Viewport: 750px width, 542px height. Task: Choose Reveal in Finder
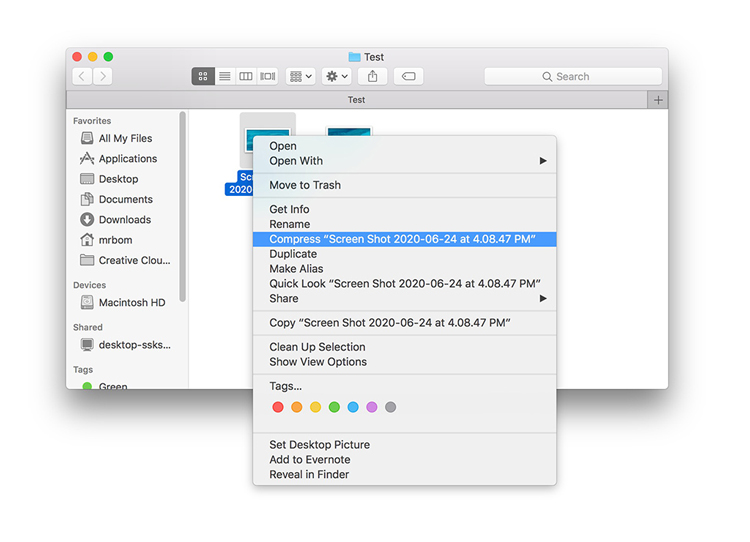[x=404, y=475]
